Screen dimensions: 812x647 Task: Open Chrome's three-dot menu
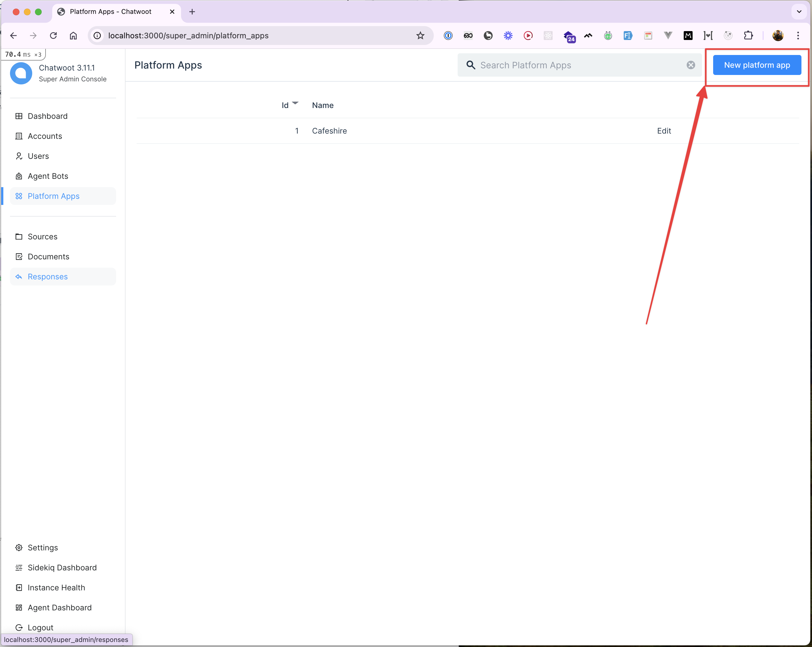(798, 35)
